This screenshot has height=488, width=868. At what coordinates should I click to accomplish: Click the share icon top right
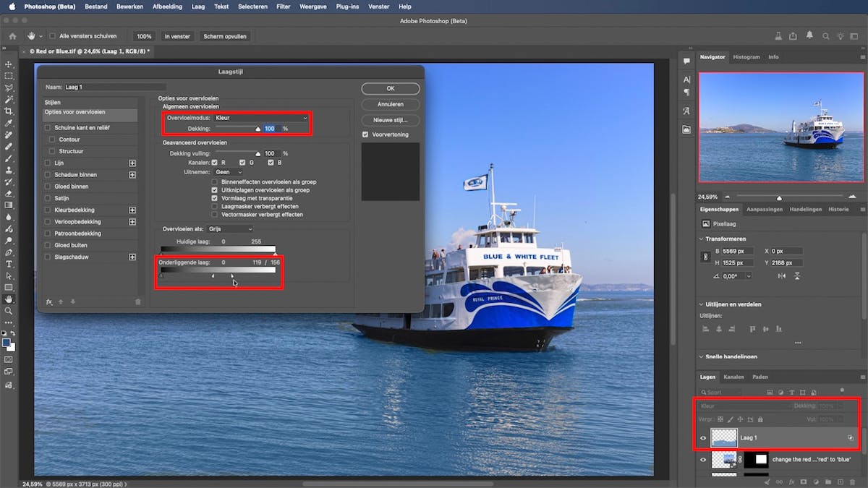tap(793, 35)
